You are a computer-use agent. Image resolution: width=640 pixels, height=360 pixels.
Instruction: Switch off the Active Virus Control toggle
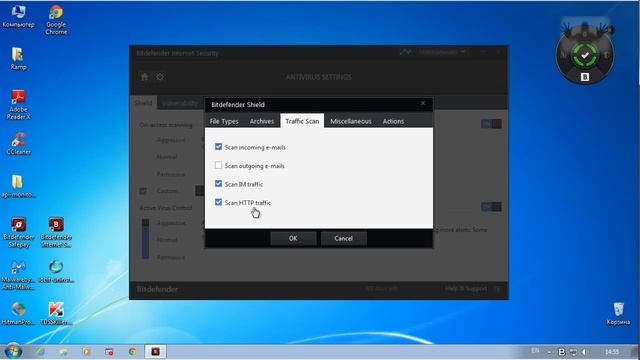pyautogui.click(x=491, y=207)
